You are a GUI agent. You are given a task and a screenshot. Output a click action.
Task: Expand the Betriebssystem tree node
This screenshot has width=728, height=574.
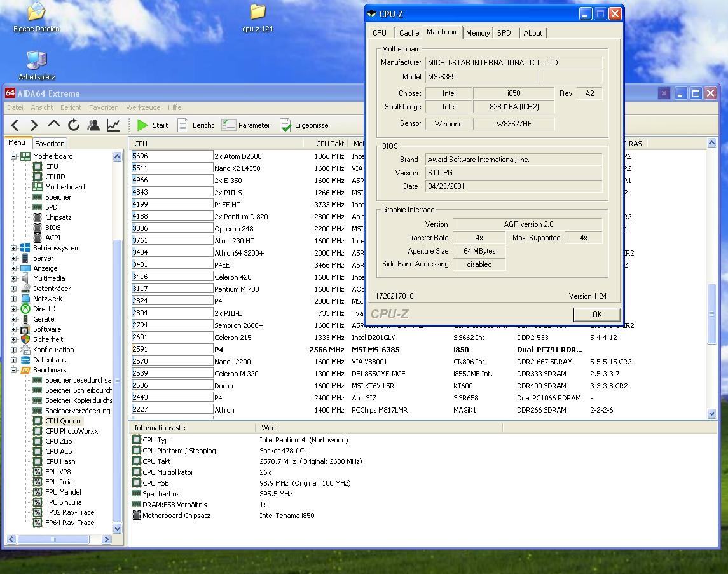point(14,248)
